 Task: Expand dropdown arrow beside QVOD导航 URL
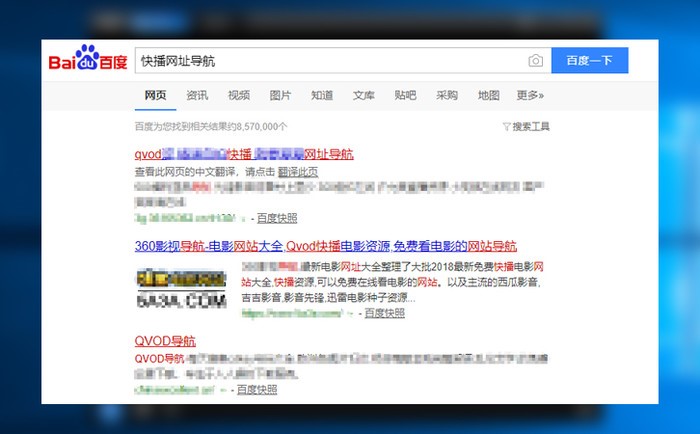(223, 390)
